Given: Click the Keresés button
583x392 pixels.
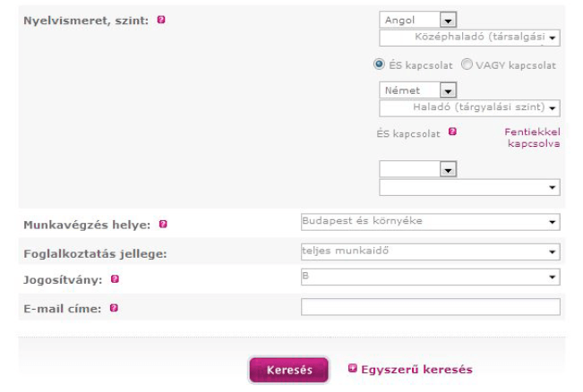Looking at the screenshot, I should pyautogui.click(x=288, y=370).
